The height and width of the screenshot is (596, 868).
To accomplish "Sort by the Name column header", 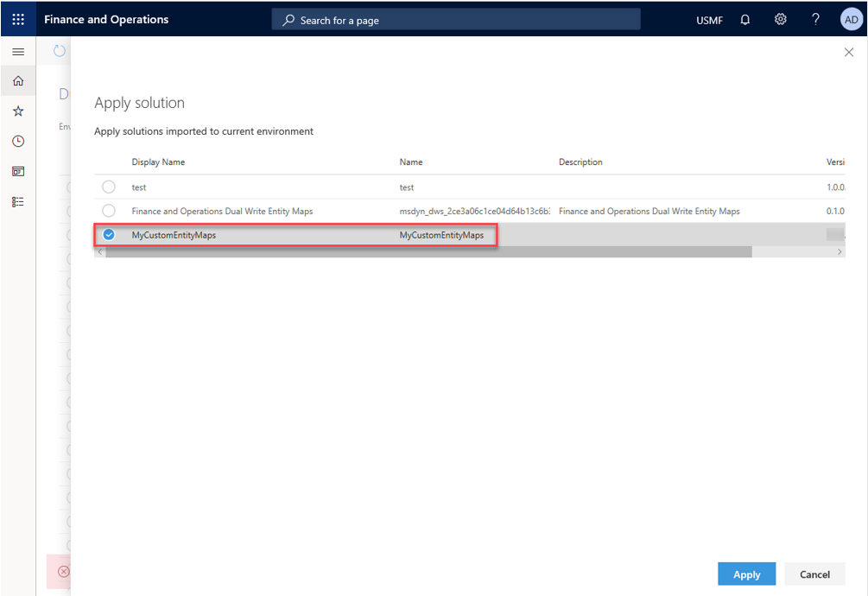I will pos(411,162).
